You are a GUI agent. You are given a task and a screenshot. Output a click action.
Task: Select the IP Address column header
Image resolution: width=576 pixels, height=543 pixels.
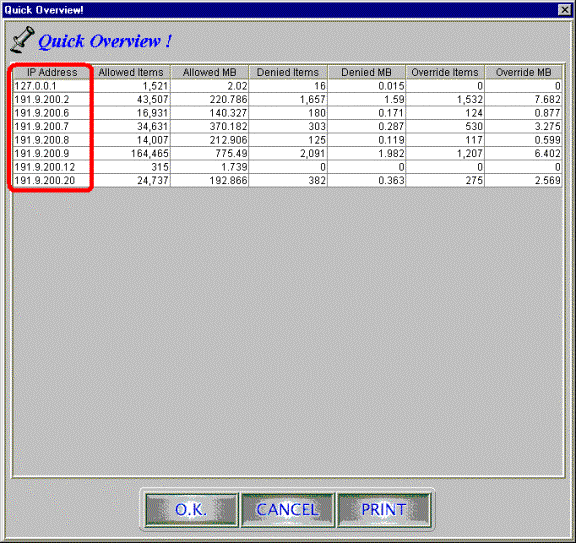[x=52, y=72]
